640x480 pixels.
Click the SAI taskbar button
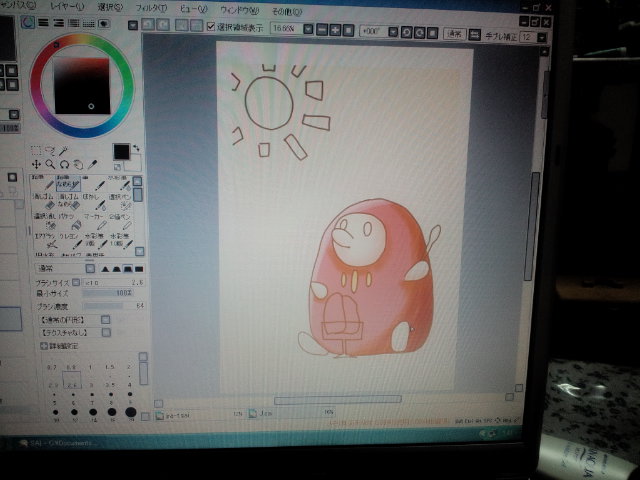coord(59,443)
